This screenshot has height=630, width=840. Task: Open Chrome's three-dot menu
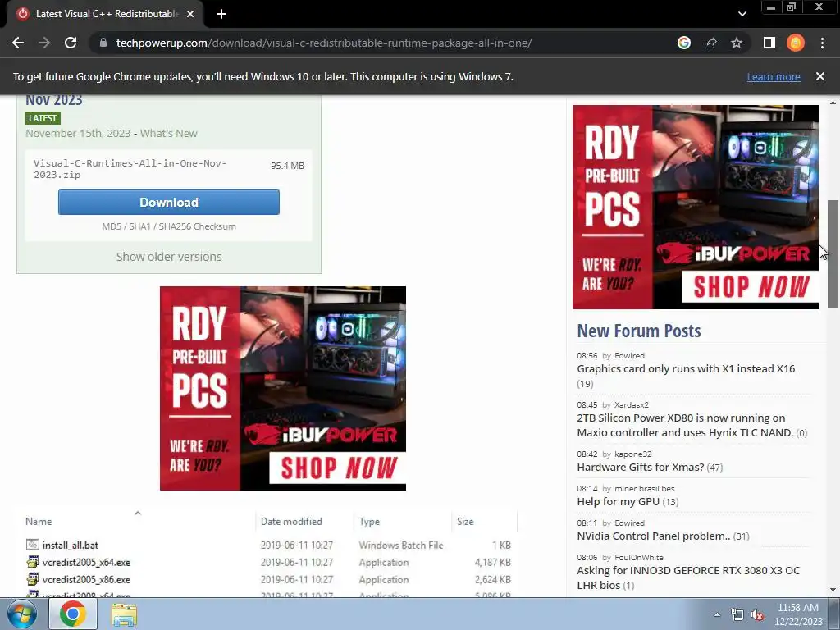pos(822,43)
